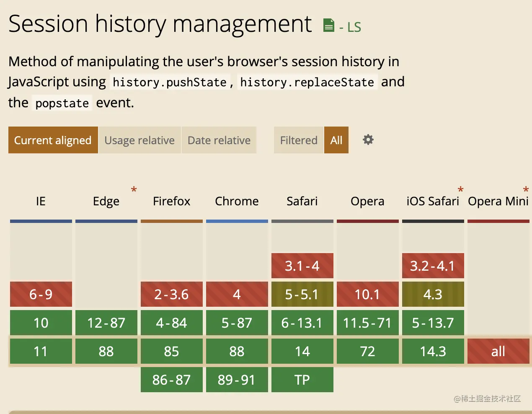Select the Safari 14 current version cell

[x=302, y=351]
